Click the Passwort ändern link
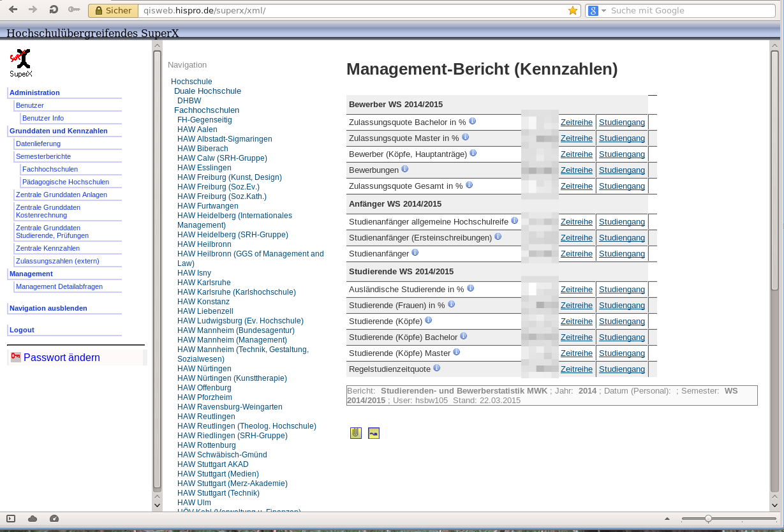 pos(62,357)
